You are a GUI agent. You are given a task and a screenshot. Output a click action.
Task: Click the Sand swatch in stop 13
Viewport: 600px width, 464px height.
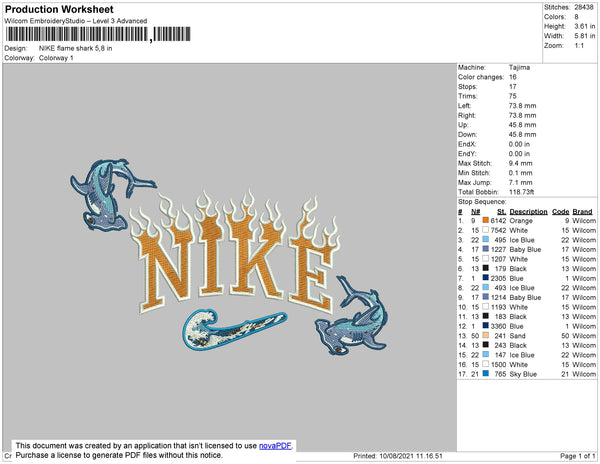coord(486,335)
